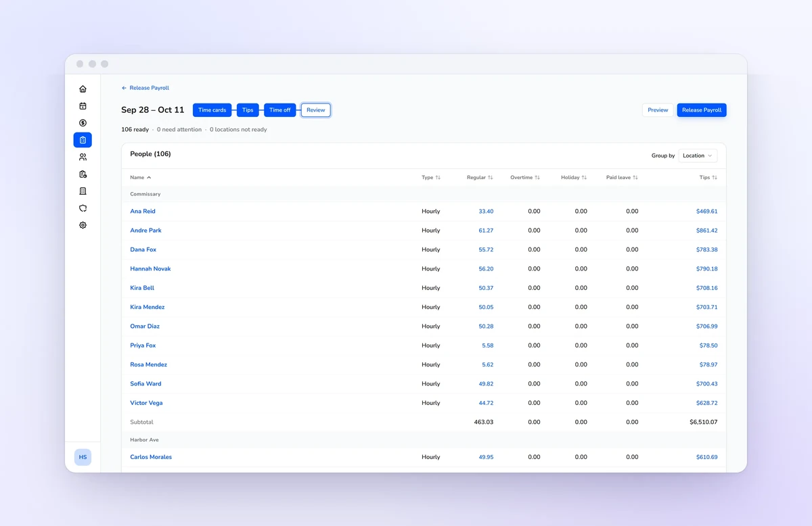Click Dana Fox's regular hours 55.72
Screen dimensions: 812x526
point(486,249)
